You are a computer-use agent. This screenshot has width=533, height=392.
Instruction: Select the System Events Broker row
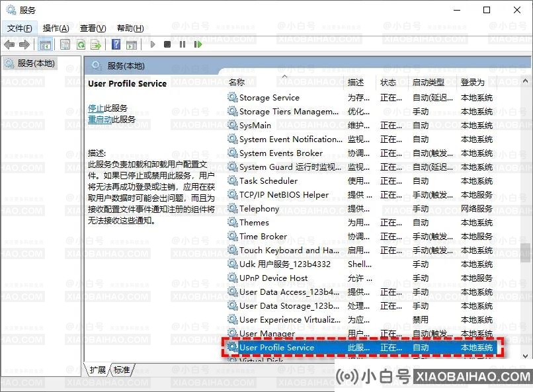[360, 153]
